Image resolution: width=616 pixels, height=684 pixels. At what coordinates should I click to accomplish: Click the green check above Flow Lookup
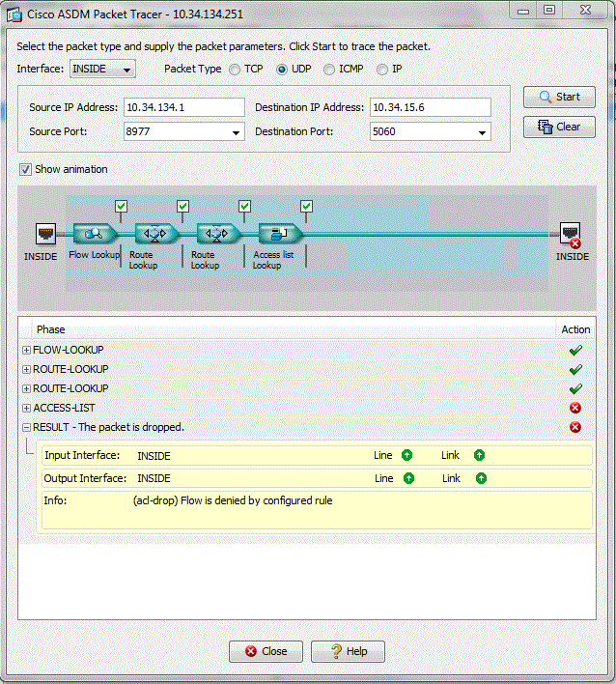[x=122, y=206]
